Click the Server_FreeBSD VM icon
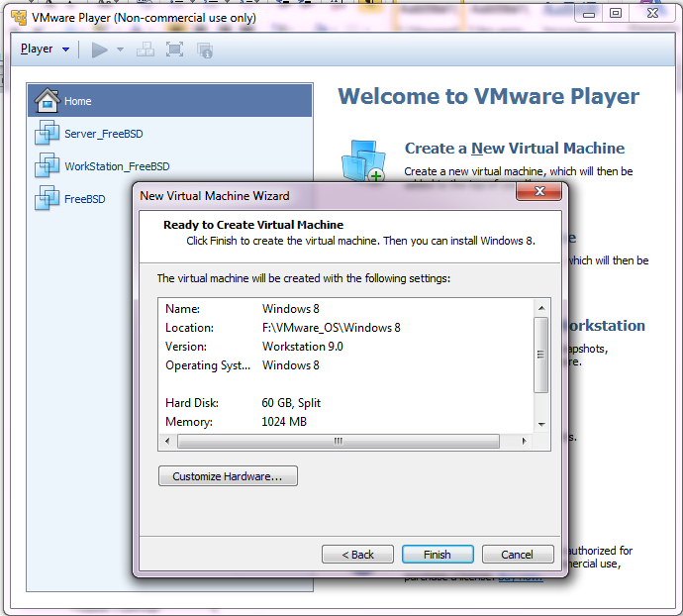Viewport: 683px width, 616px height. click(47, 133)
